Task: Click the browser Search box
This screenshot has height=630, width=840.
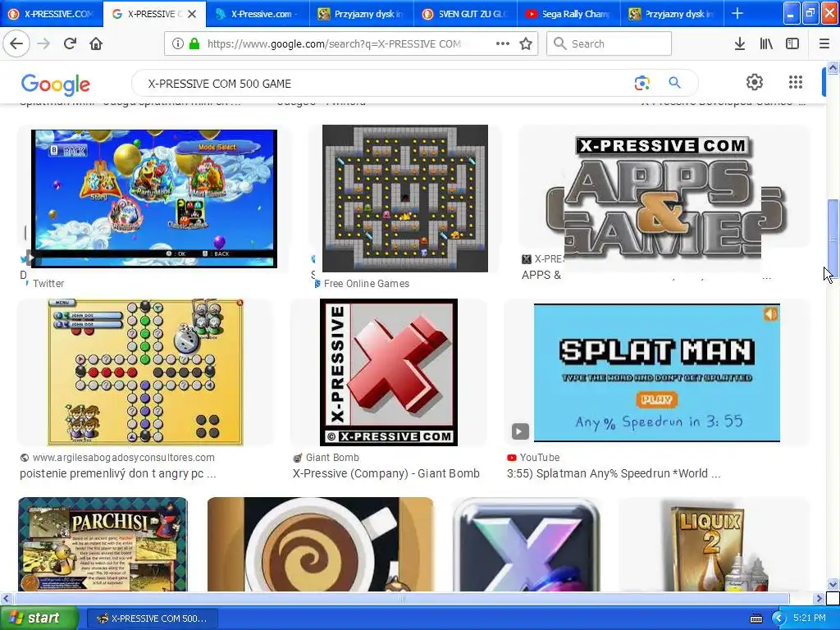Action: point(609,44)
